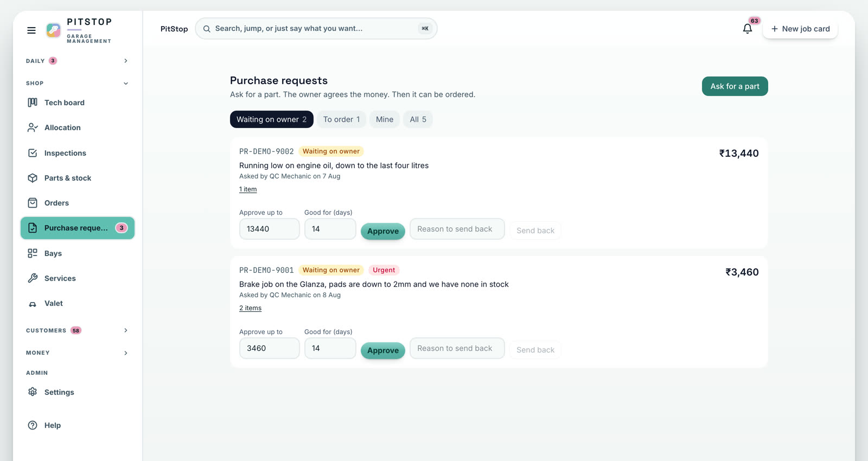The image size is (868, 461).
Task: Expand the DAILY section chevron
Action: (x=126, y=61)
